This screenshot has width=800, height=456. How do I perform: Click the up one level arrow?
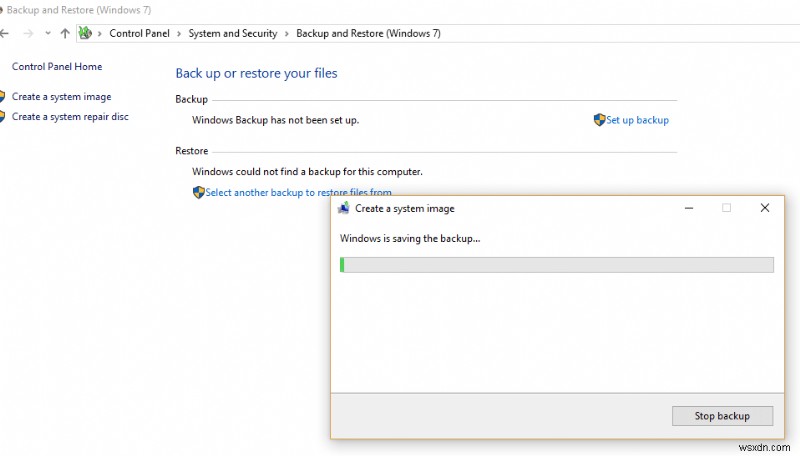click(x=65, y=33)
